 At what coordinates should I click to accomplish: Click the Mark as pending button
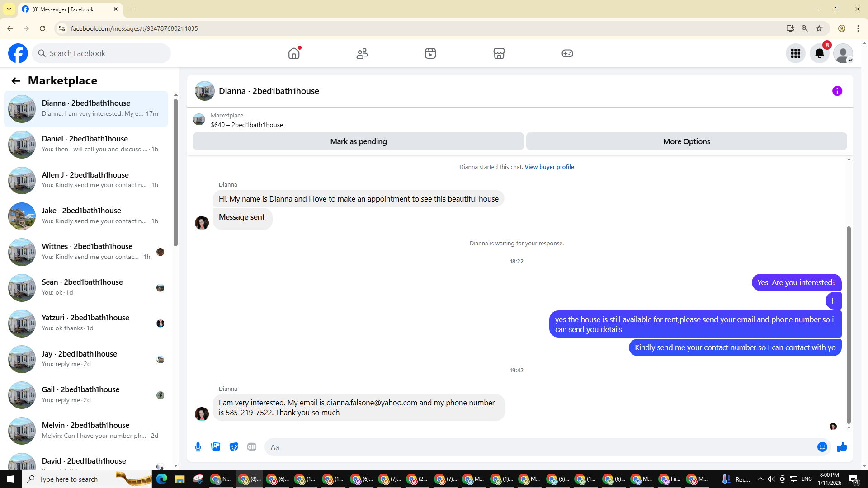(359, 141)
